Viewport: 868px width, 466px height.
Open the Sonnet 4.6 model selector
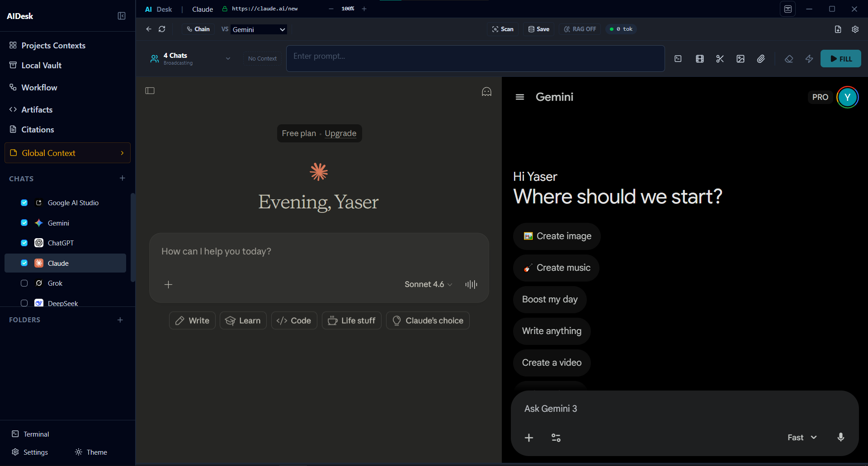pyautogui.click(x=427, y=284)
